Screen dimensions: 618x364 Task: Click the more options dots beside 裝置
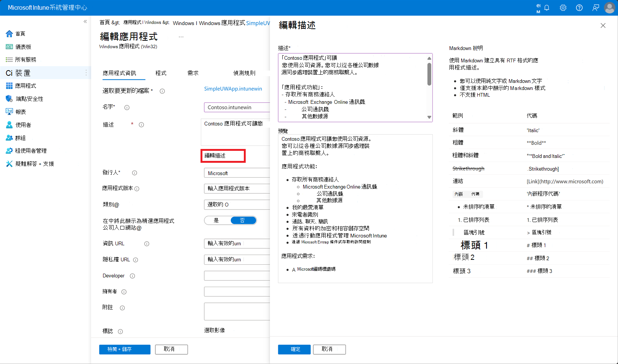click(86, 73)
